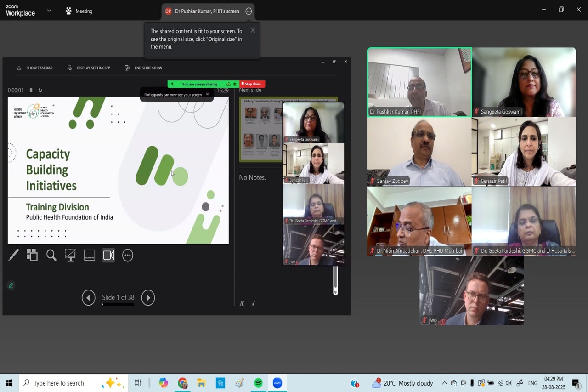Restart the presentation timer
The image size is (588, 392).
(x=40, y=91)
